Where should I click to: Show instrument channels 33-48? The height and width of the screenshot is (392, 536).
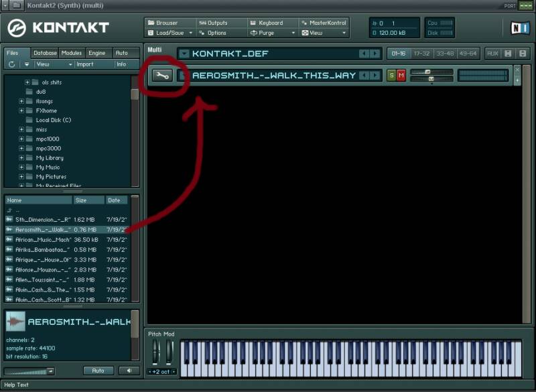coord(445,54)
